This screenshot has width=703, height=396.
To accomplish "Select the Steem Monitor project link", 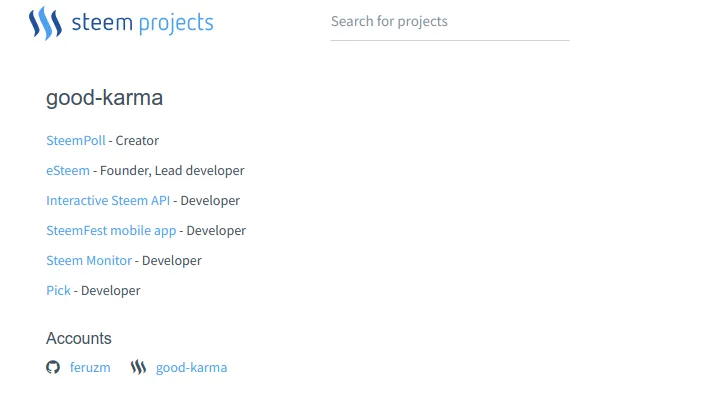I will (x=89, y=261).
